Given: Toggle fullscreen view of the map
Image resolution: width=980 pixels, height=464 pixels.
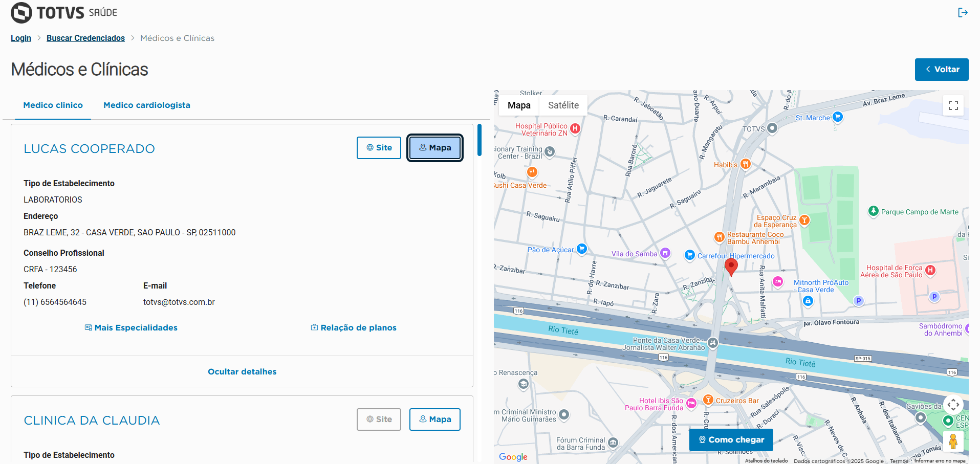Looking at the screenshot, I should click(953, 105).
